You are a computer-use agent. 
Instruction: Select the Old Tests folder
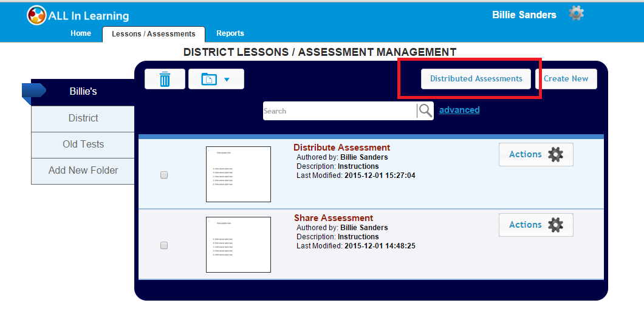click(83, 145)
